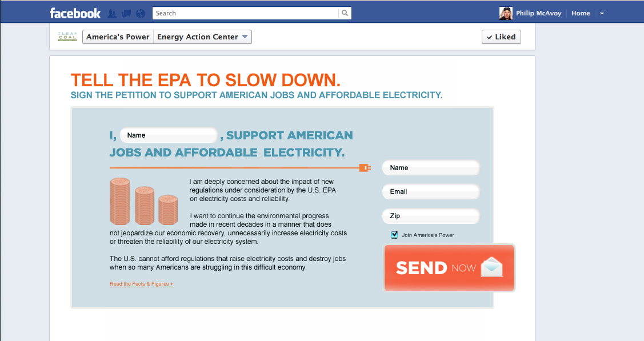Viewport: 644px width, 341px height.
Task: Open the friend requests icon
Action: [112, 13]
